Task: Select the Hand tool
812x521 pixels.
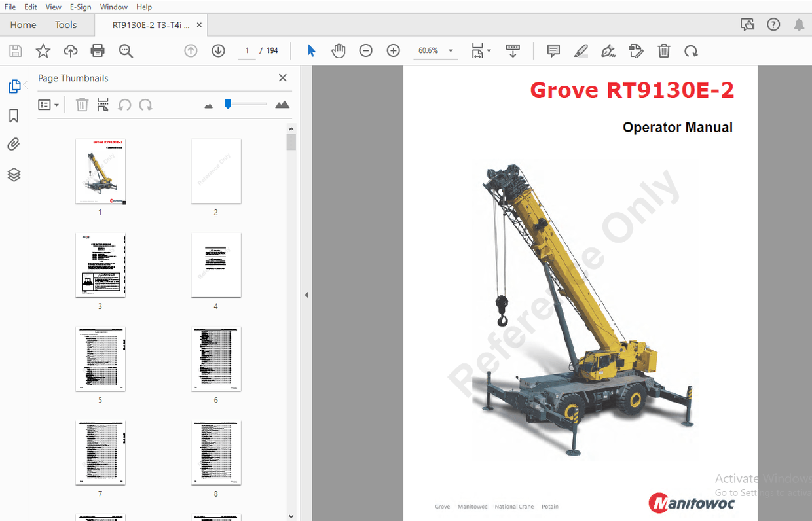Action: 339,50
